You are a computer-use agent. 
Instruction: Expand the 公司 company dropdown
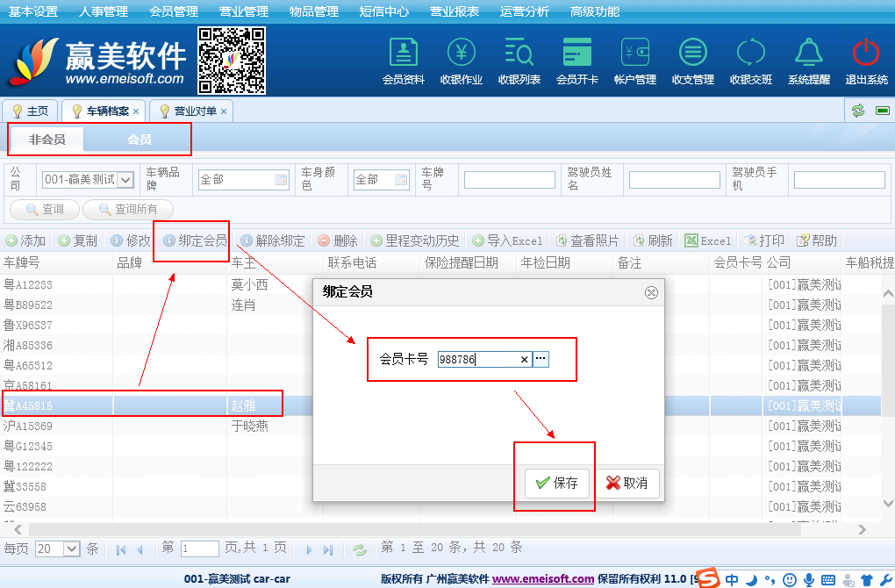point(125,180)
